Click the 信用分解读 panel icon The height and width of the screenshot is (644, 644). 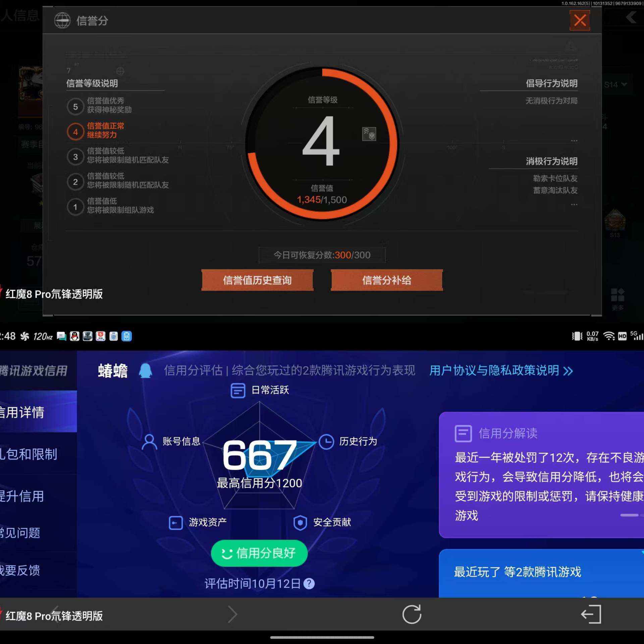(464, 433)
